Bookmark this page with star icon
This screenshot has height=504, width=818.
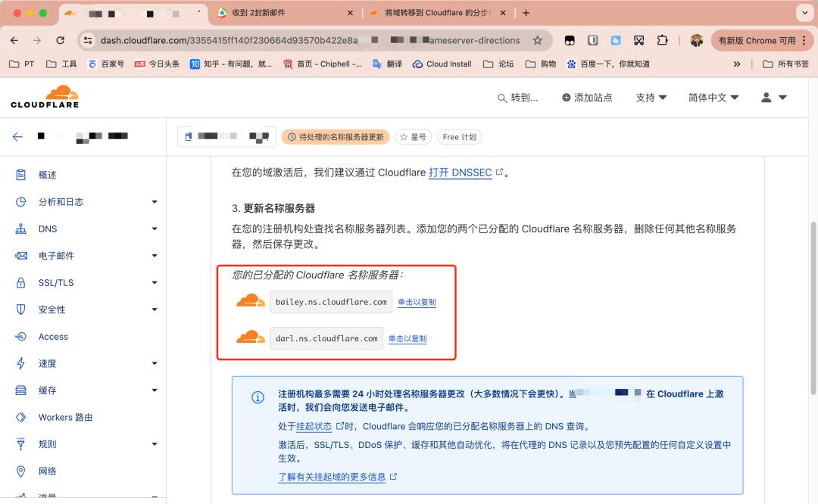coord(537,40)
